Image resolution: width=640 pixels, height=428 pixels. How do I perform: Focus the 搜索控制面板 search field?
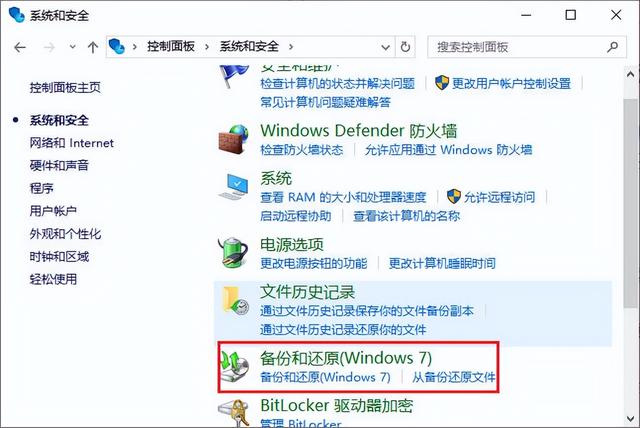pos(518,47)
